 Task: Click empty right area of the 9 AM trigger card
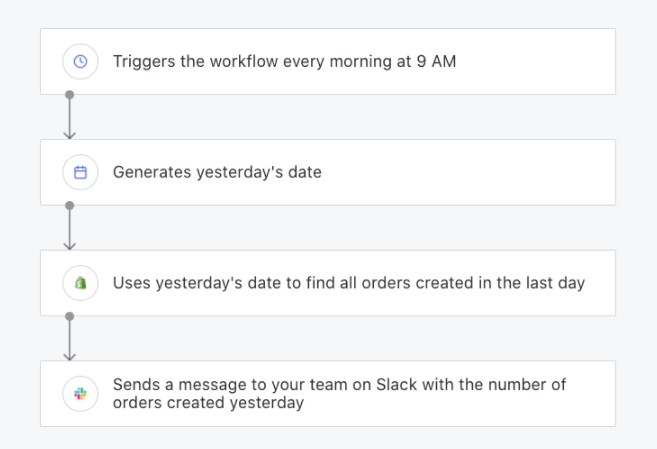tap(536, 62)
